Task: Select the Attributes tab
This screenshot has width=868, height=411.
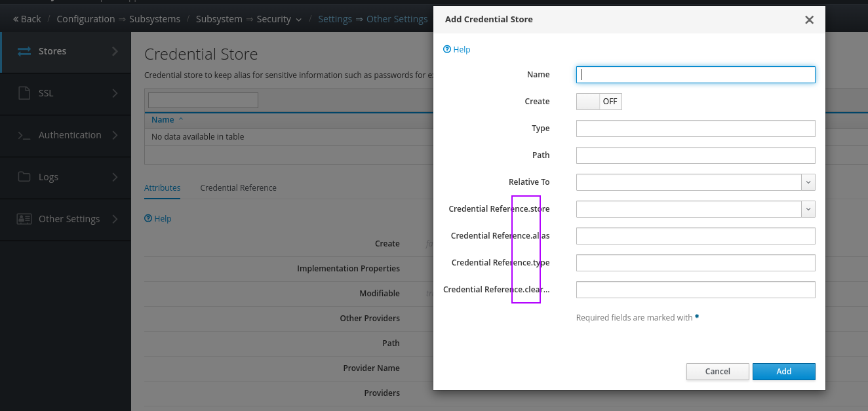Action: click(x=162, y=187)
